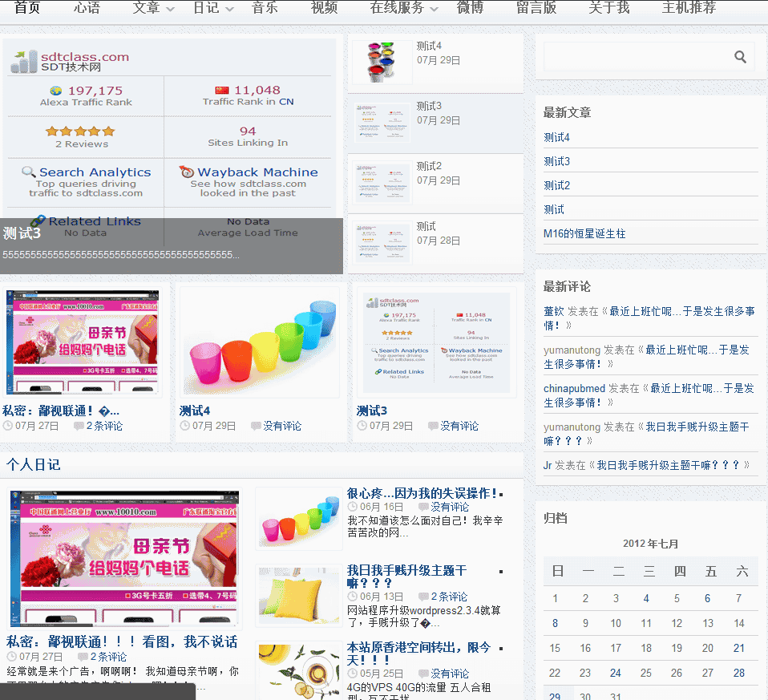Open the 首页 navigation item
This screenshot has width=768, height=700.
point(27,8)
